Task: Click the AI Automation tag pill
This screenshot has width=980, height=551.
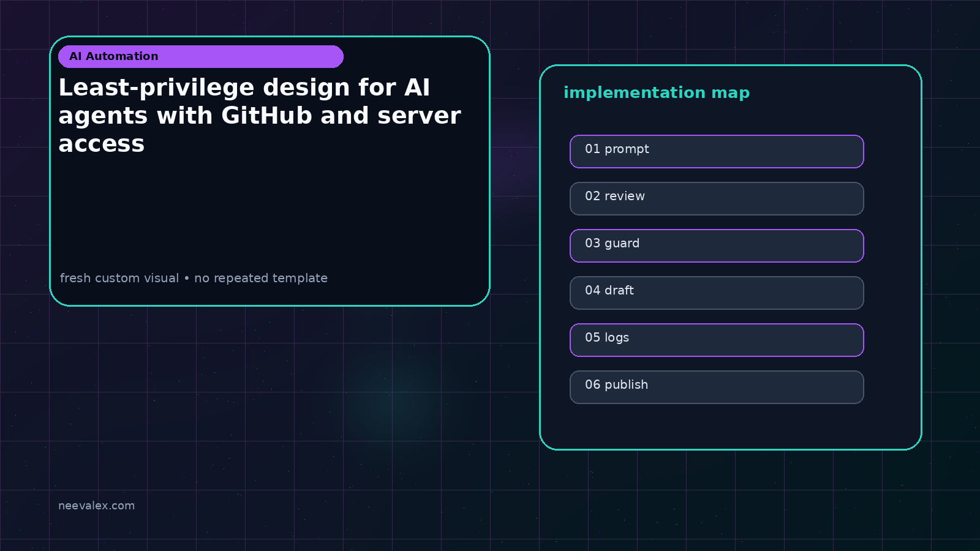Action: coord(201,56)
